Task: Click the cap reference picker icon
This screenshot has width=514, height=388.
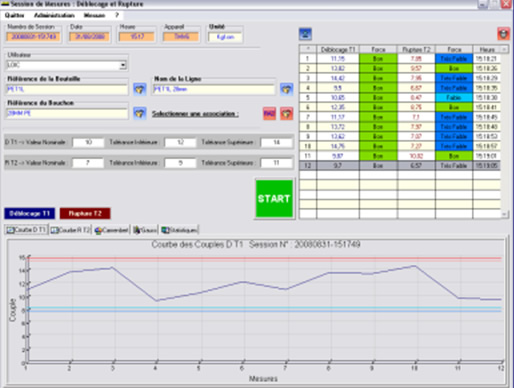Action: 140,113
